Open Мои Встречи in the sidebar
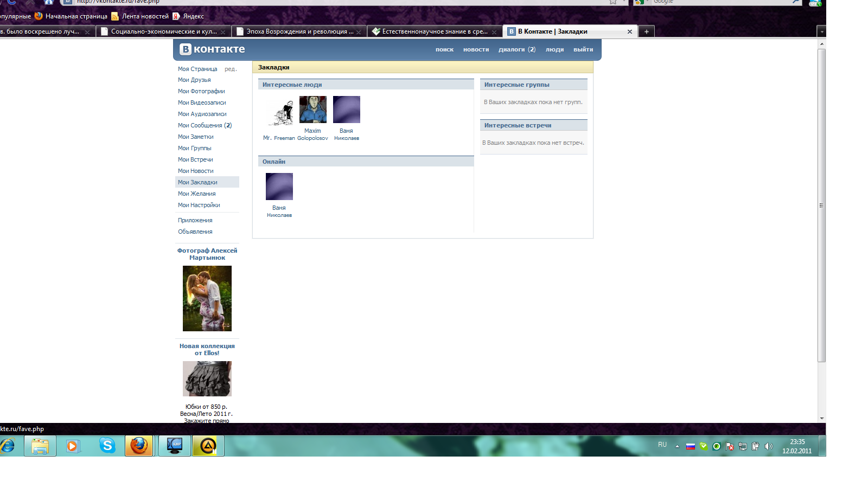This screenshot has height=488, width=868. (x=195, y=159)
